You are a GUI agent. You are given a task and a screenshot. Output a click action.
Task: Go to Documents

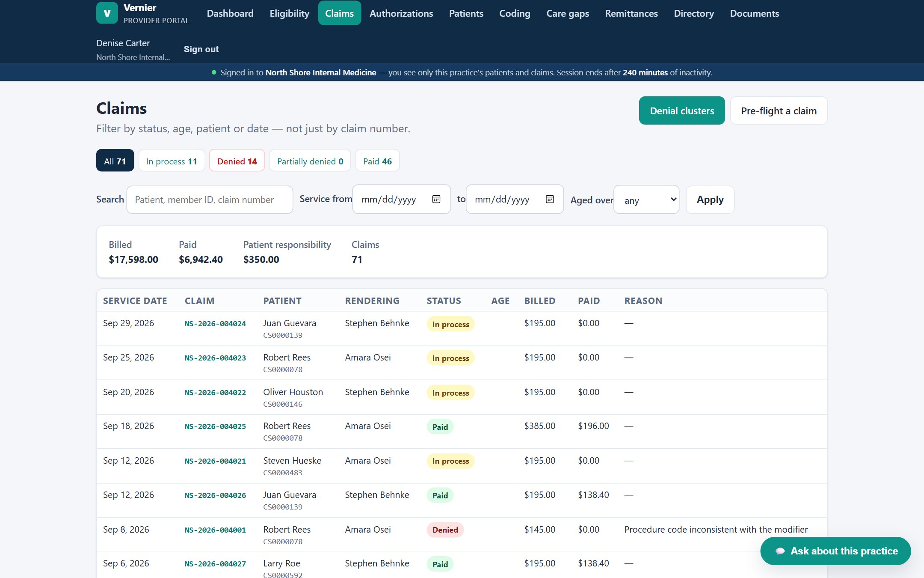[754, 13]
